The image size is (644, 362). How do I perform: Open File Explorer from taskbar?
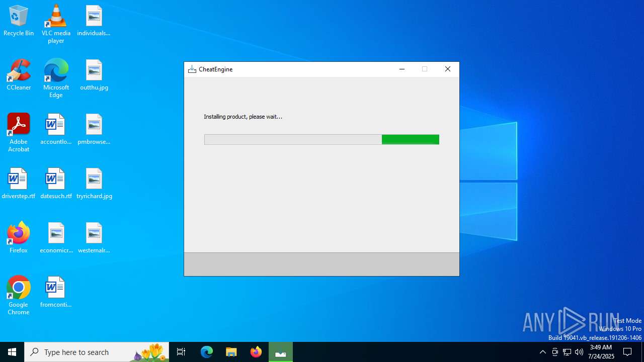point(231,352)
